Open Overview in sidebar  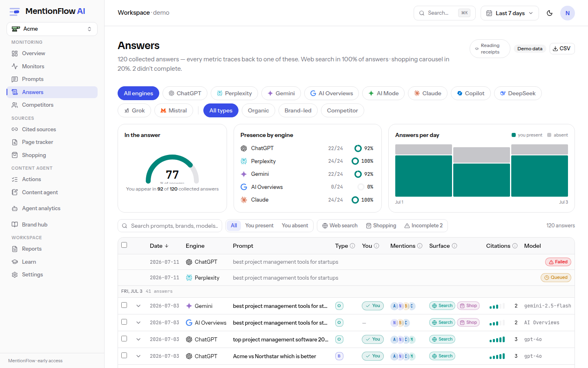tap(52, 53)
